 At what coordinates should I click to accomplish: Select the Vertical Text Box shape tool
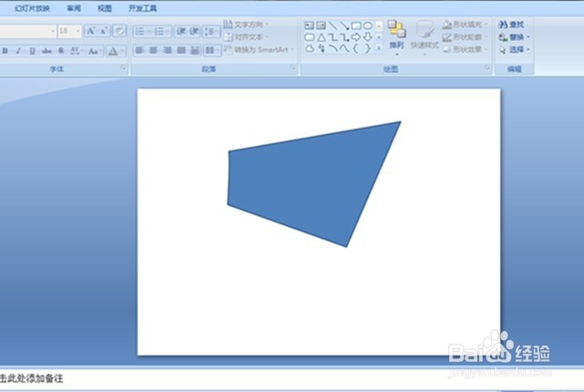[x=321, y=26]
